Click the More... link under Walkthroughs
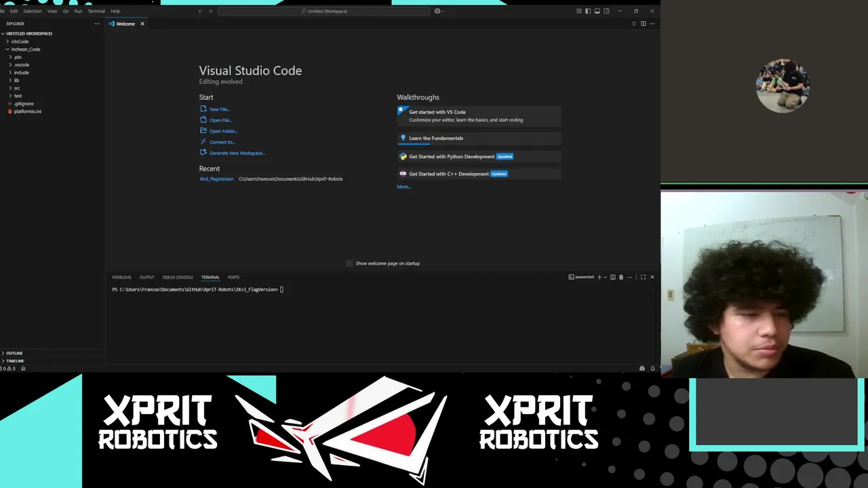 click(x=404, y=186)
